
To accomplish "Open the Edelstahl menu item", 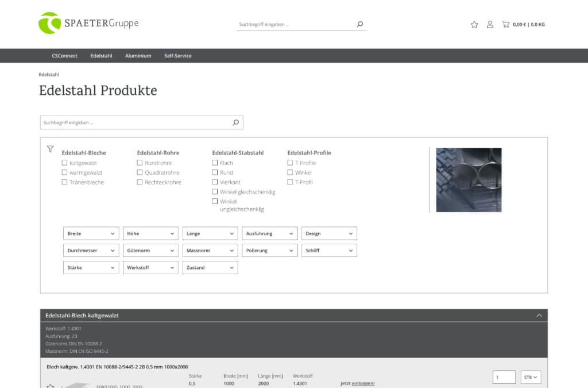I will tap(101, 56).
